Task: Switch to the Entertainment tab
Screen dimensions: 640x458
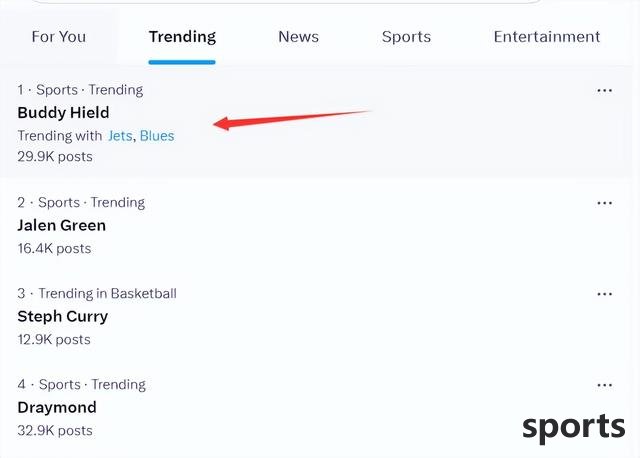Action: [547, 37]
